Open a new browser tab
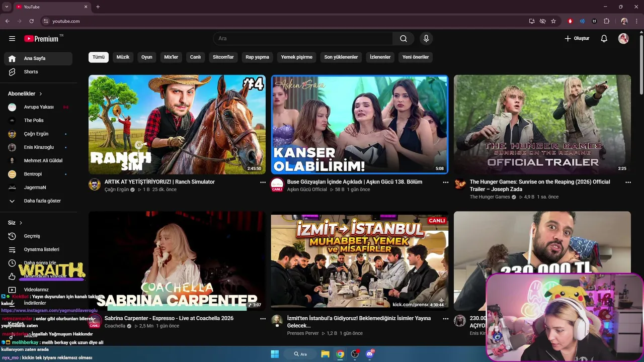This screenshot has width=644, height=362. click(98, 7)
